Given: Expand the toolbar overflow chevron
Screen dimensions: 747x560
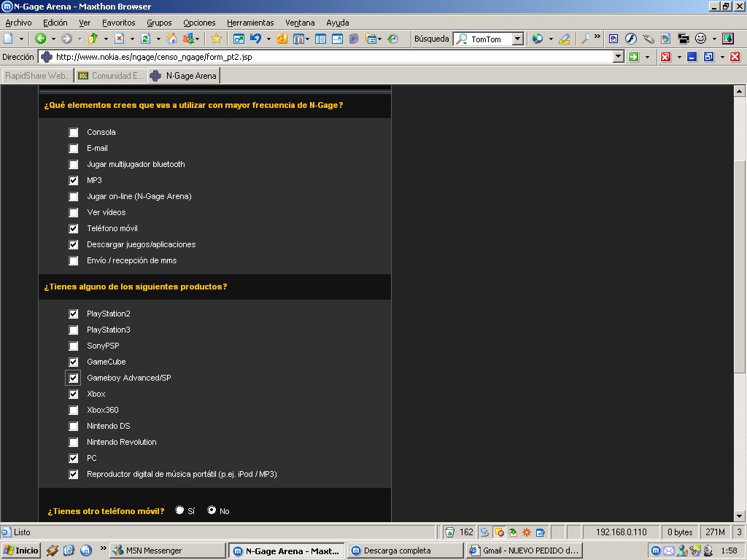Looking at the screenshot, I should coord(597,36).
